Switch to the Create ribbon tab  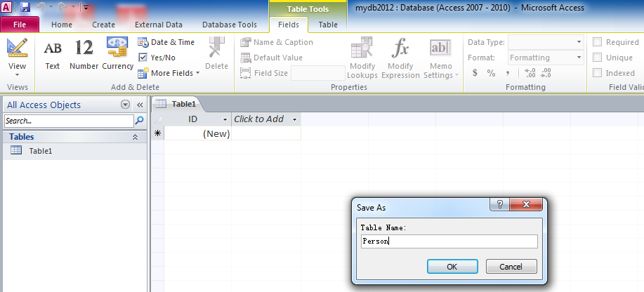(103, 25)
